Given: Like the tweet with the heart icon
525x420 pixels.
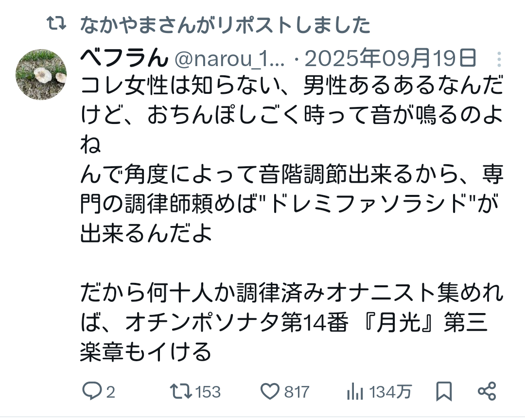Looking at the screenshot, I should point(270,391).
